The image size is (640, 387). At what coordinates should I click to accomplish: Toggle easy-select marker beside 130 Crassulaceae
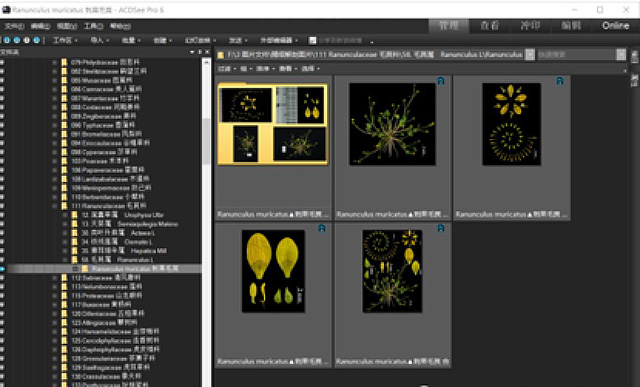(2, 376)
